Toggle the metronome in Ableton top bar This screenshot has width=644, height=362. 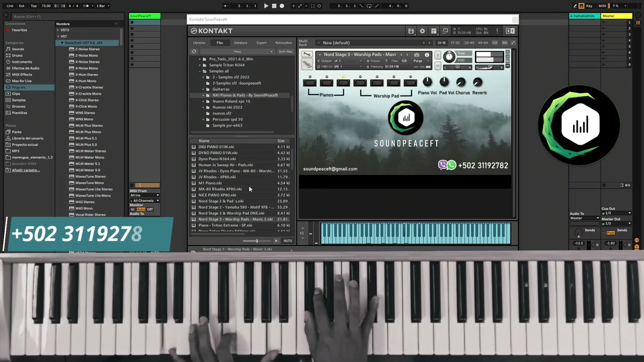click(86, 6)
